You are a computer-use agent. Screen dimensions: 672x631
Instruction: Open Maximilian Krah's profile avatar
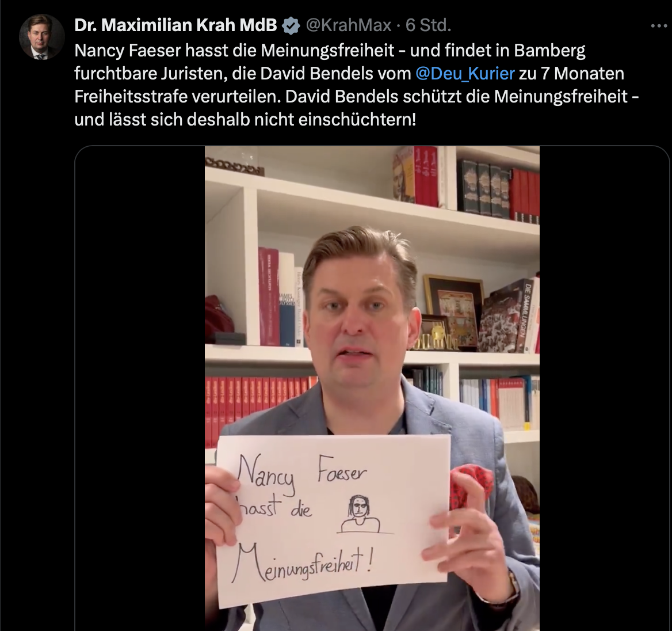(41, 37)
